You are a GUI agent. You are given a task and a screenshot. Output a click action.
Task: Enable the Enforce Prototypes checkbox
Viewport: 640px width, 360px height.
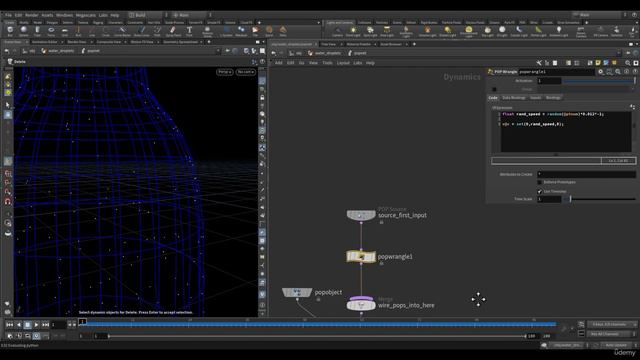(540, 182)
